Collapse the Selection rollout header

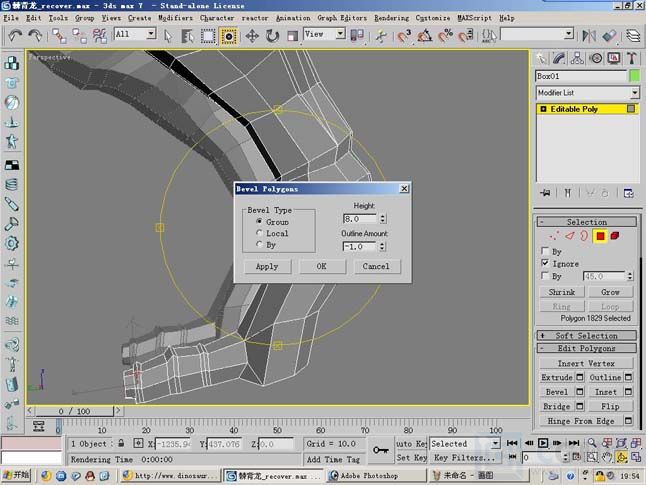[586, 222]
